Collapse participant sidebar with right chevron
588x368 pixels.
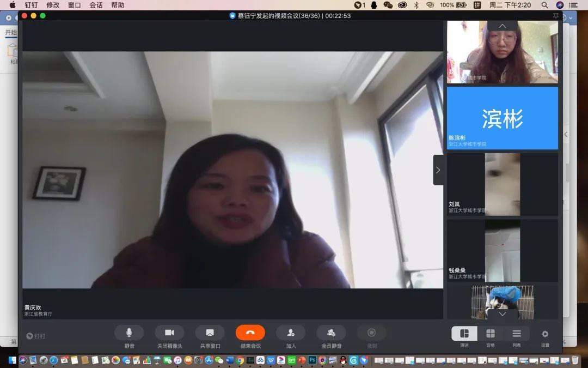point(438,170)
